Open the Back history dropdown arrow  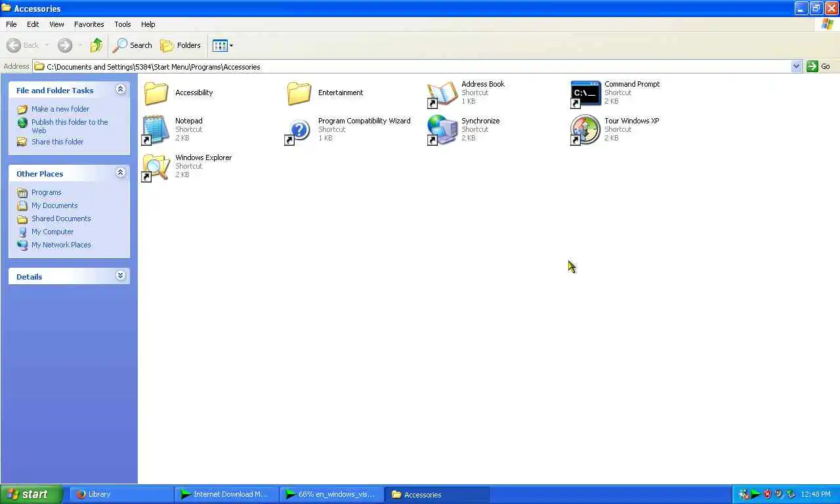(x=47, y=45)
